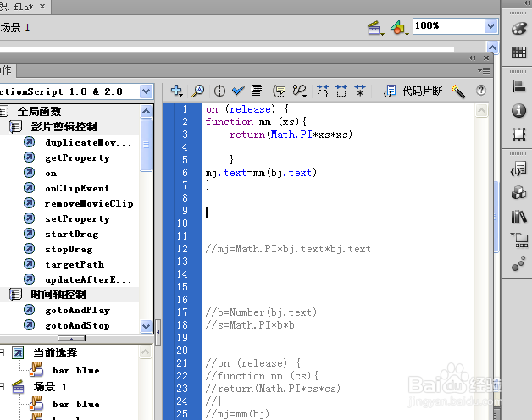Click the Expand all icon
Screen dimensions: 532x420
(x=360, y=91)
